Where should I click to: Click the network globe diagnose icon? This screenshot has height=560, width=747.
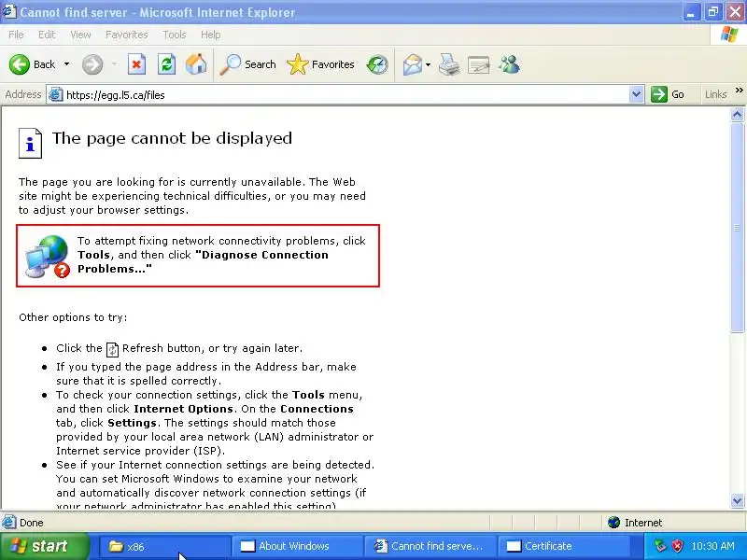point(48,256)
